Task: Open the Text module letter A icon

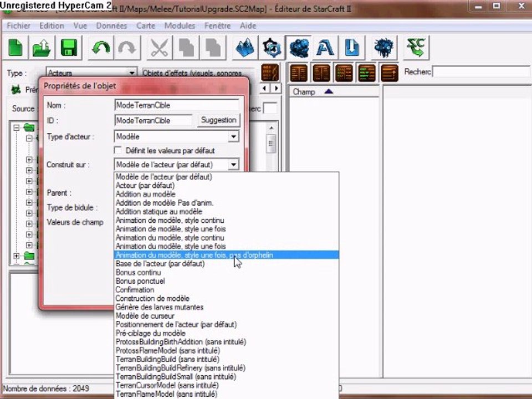Action: tap(325, 48)
